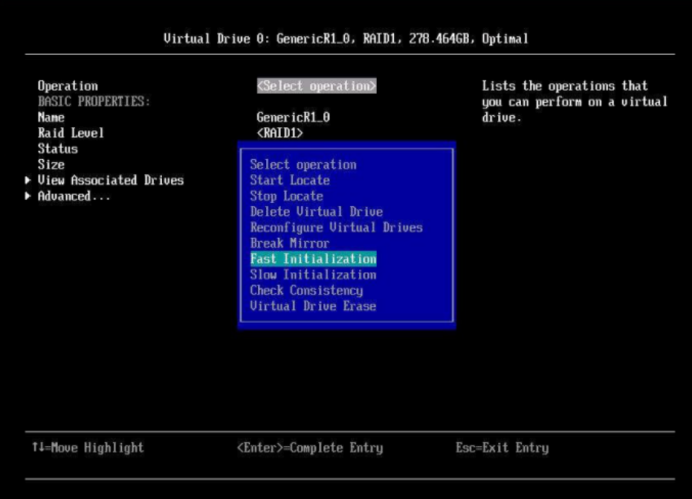The height and width of the screenshot is (499, 692).
Task: Click the Virtual Drive 0 title header
Action: (x=346, y=39)
